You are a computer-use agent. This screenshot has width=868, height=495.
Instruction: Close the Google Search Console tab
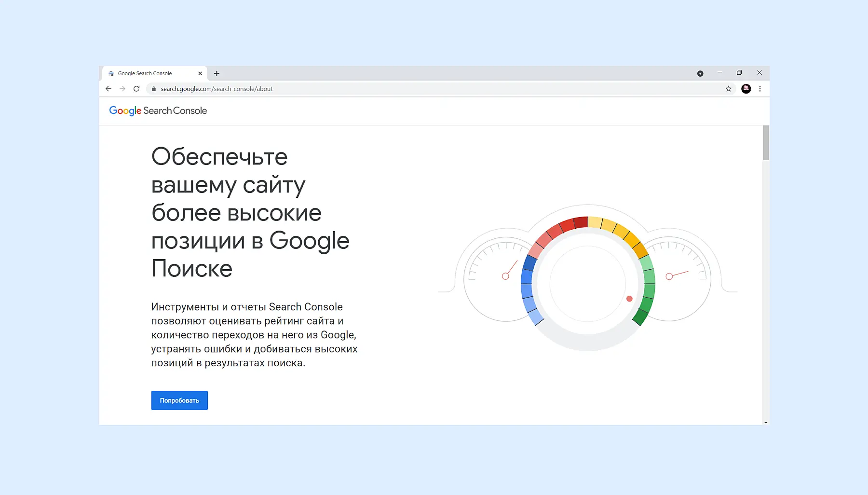point(200,73)
